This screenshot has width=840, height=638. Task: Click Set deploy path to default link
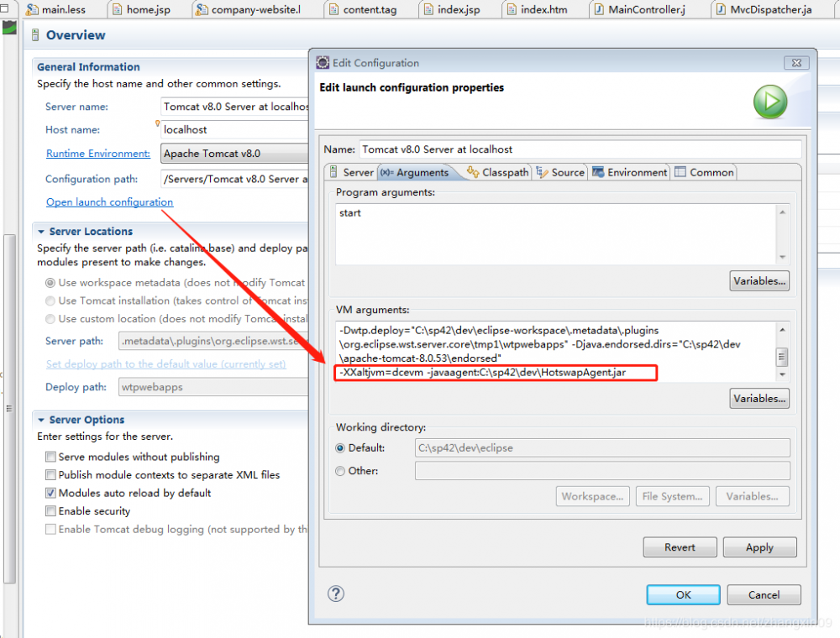pos(166,364)
